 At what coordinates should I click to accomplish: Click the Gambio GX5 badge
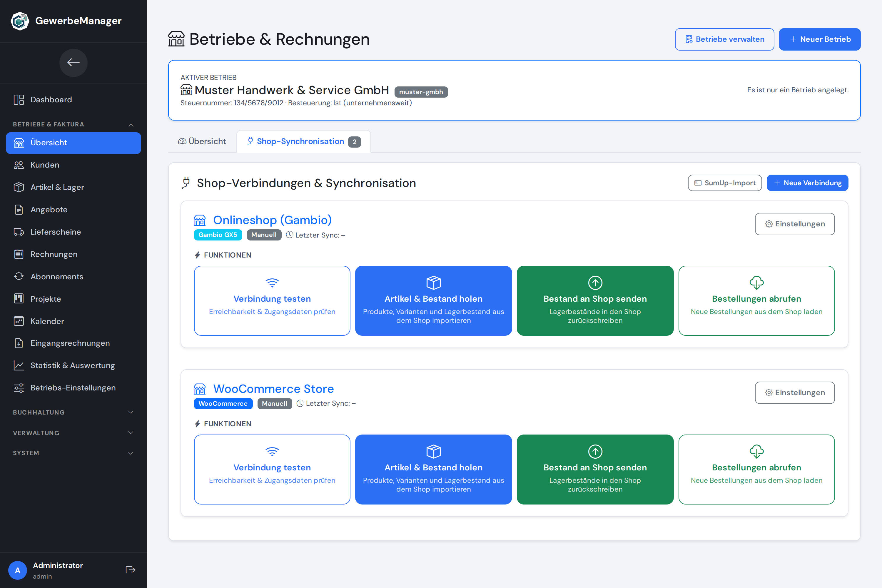pyautogui.click(x=218, y=235)
